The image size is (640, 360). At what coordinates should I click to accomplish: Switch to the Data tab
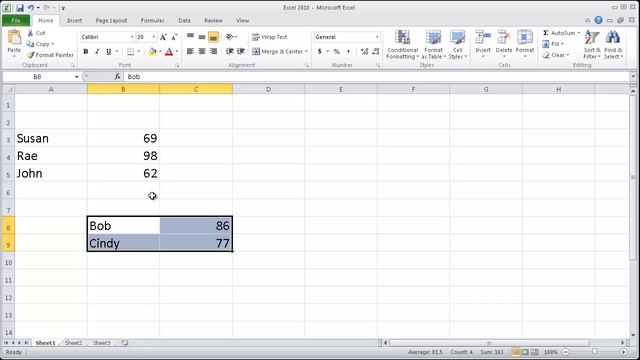(184, 20)
